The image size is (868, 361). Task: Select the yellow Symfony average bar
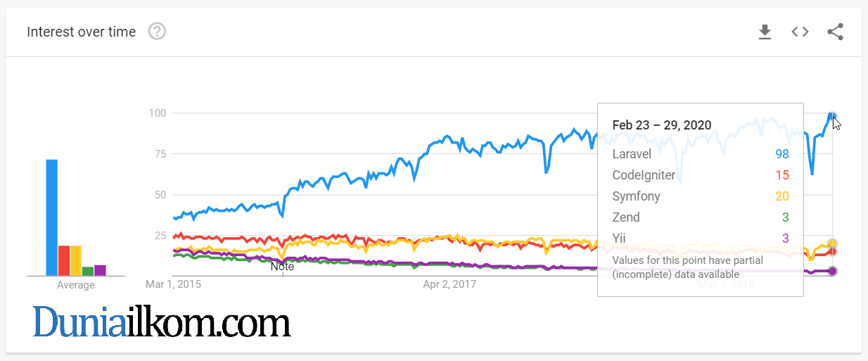76,260
